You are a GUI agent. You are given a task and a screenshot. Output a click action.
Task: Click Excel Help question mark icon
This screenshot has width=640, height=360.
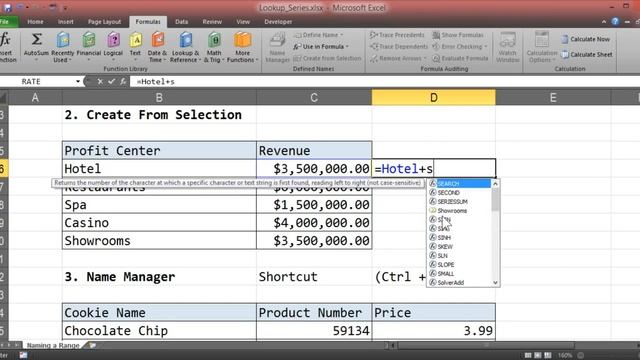click(615, 22)
